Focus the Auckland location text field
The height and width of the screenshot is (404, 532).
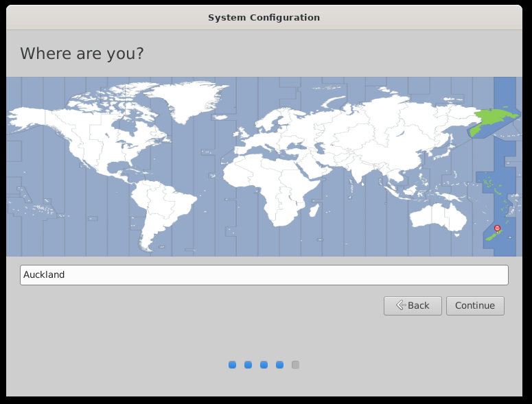(264, 275)
